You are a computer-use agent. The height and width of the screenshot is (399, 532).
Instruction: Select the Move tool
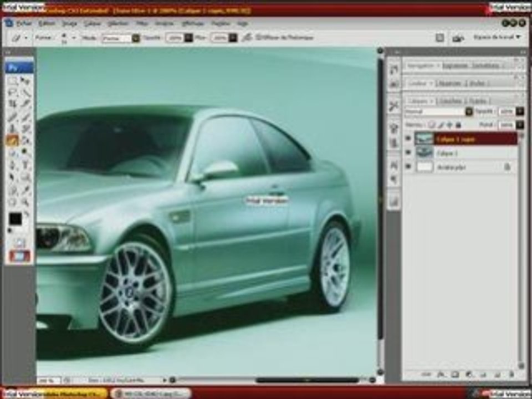(x=25, y=81)
